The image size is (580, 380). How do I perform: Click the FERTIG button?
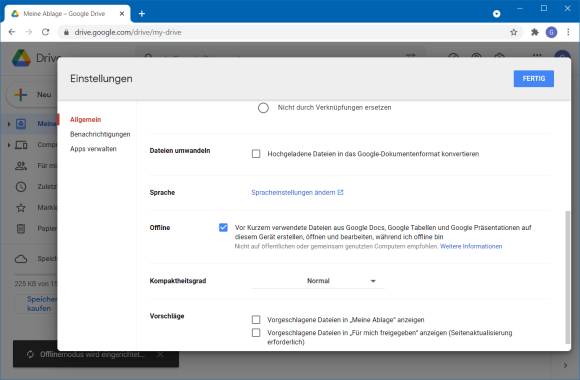click(x=533, y=79)
